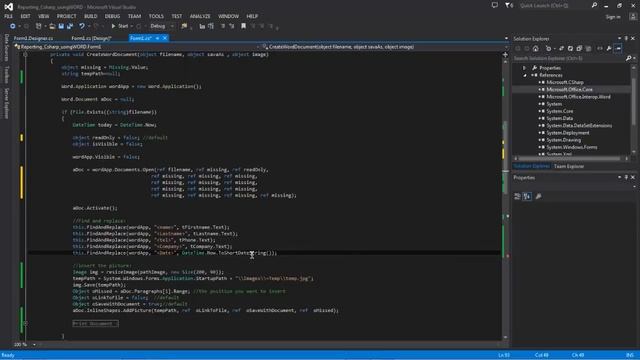The height and width of the screenshot is (360, 640).
Task: Click the Search Solution Explorer input field
Action: [569, 58]
